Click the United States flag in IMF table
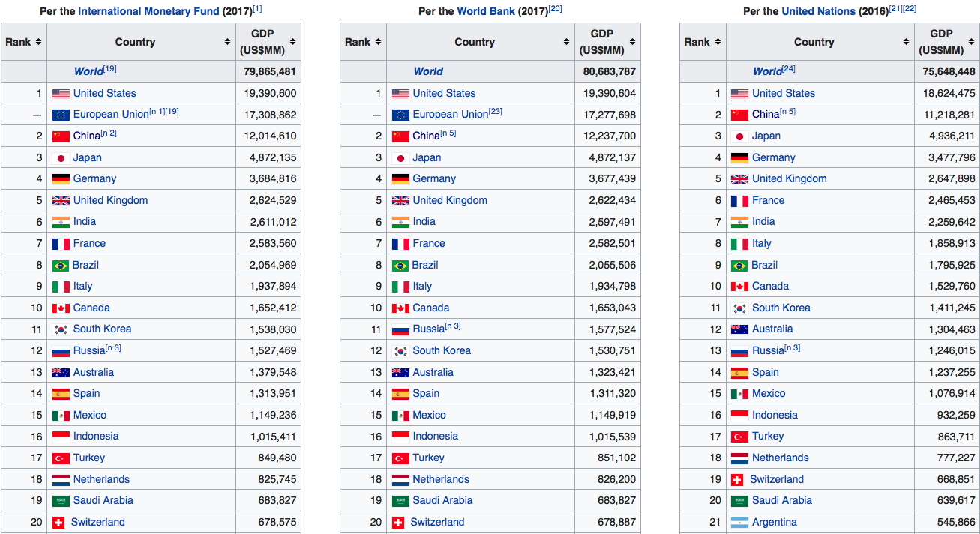The image size is (980, 534). (61, 94)
